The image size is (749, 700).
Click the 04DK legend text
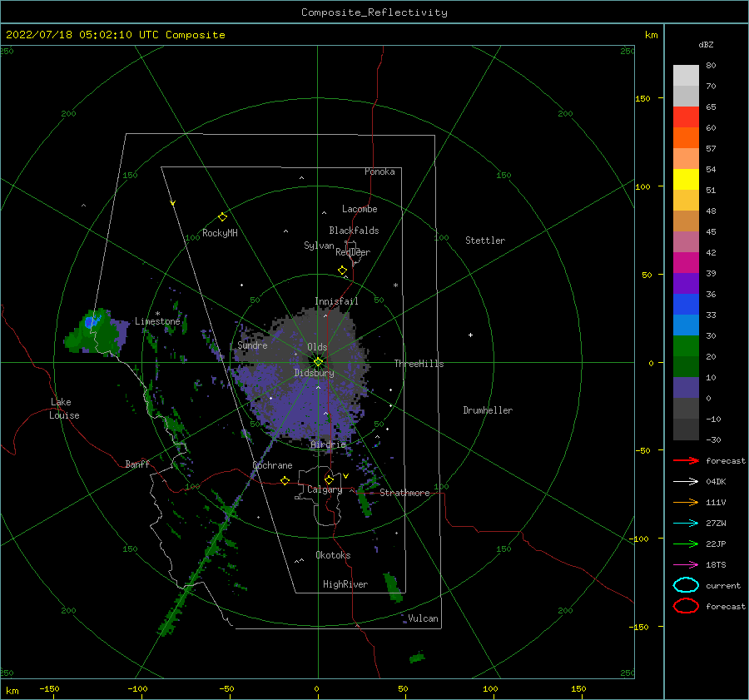pos(716,482)
